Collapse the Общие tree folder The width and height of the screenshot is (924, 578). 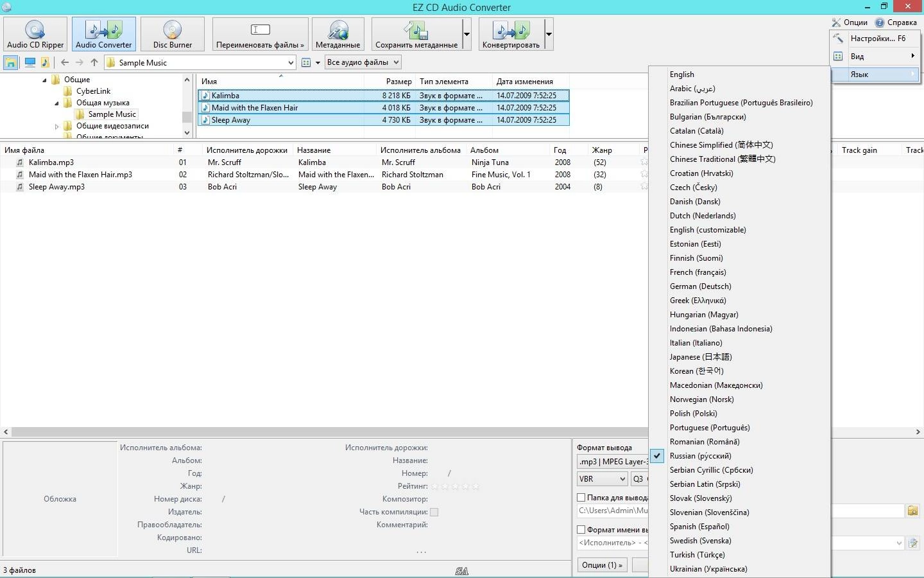(x=45, y=80)
